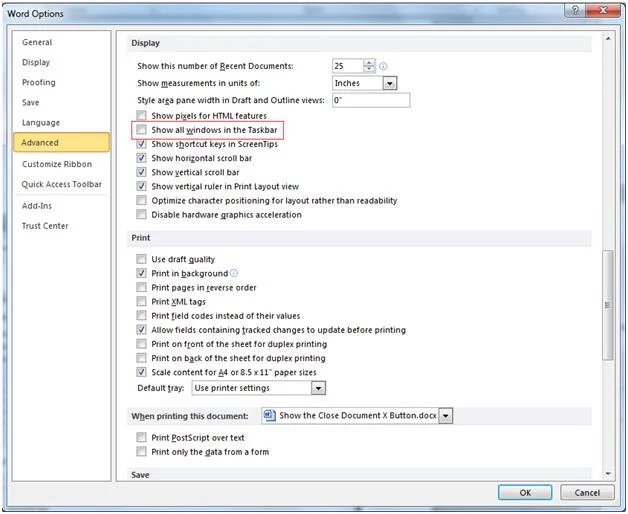Viewport: 628px width, 514px height.
Task: Confirm changes with the OK button
Action: 525,492
